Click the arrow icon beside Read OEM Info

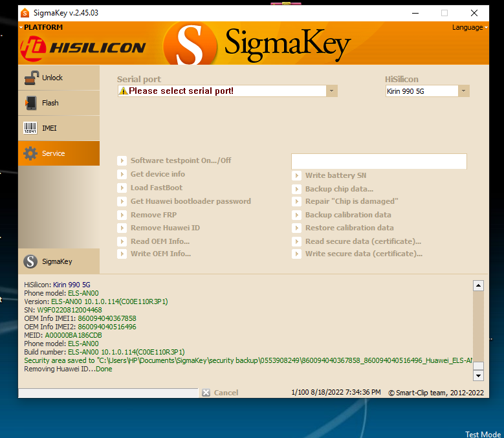(x=122, y=241)
